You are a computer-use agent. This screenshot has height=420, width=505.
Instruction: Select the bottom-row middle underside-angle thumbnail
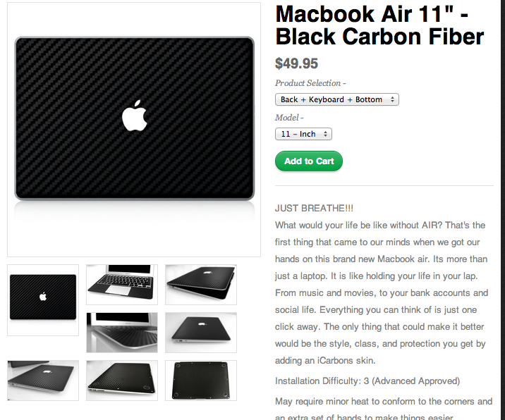click(122, 381)
